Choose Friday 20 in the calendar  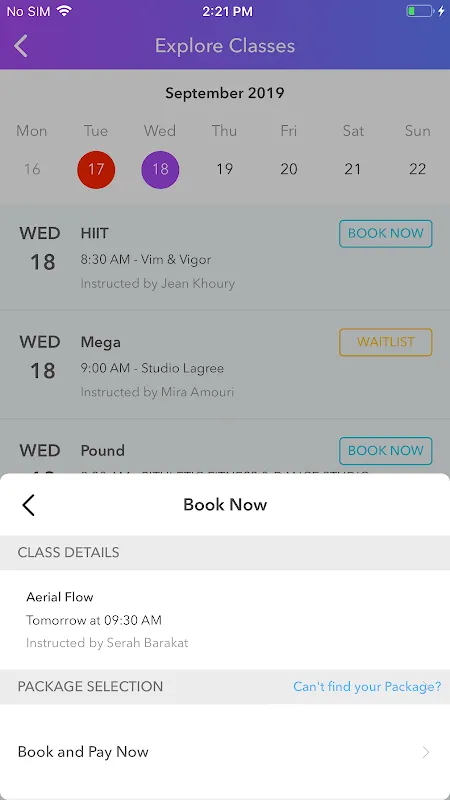289,169
